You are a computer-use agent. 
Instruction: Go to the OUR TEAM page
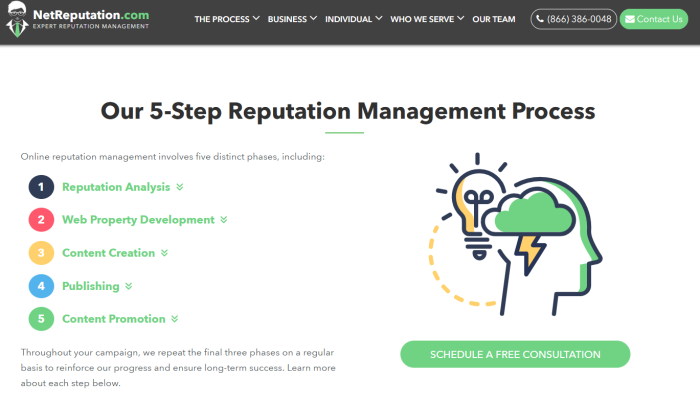[494, 19]
